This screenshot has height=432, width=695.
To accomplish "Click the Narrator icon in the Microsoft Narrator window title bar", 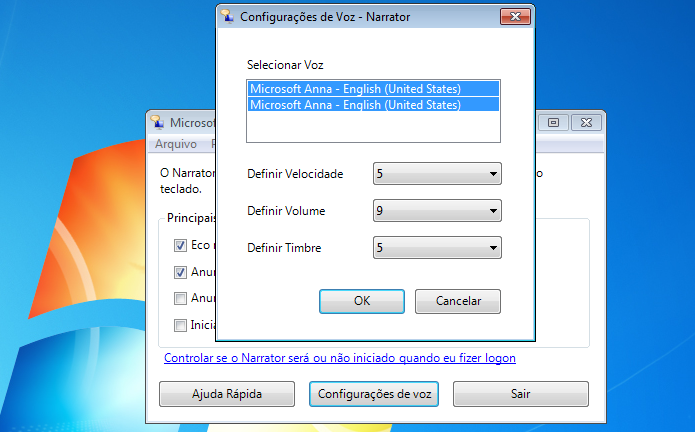I will (157, 122).
